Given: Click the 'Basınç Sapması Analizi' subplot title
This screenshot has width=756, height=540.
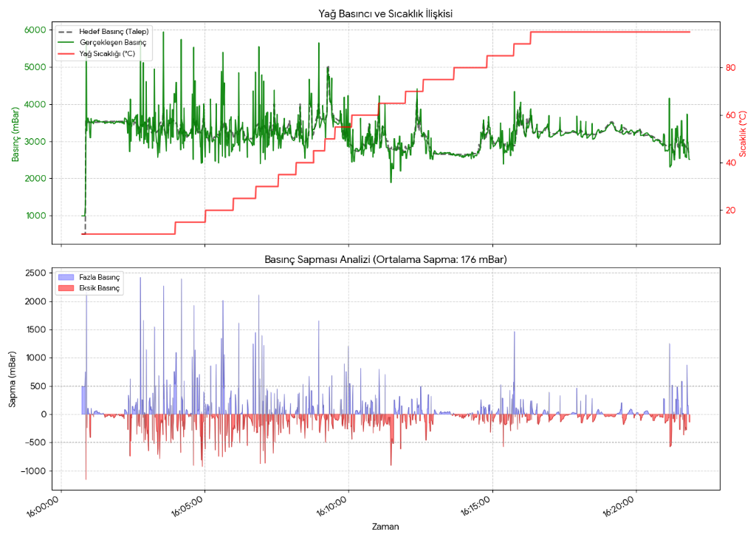Looking at the screenshot, I should pos(385,259).
